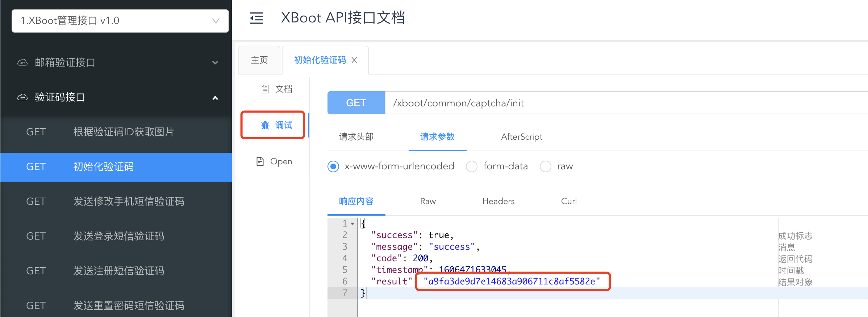
Task: Fold JSON line 1 arrow
Action: pyautogui.click(x=352, y=224)
